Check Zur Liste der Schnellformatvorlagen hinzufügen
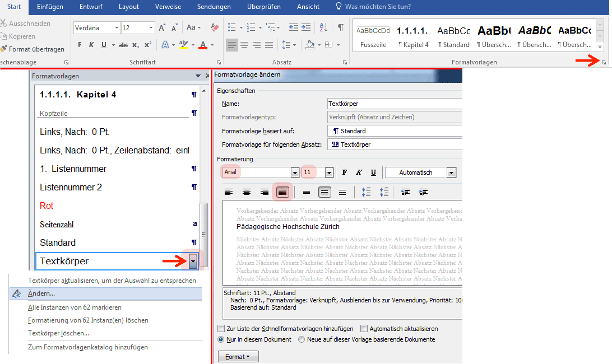The height and width of the screenshot is (364, 612). (x=221, y=329)
